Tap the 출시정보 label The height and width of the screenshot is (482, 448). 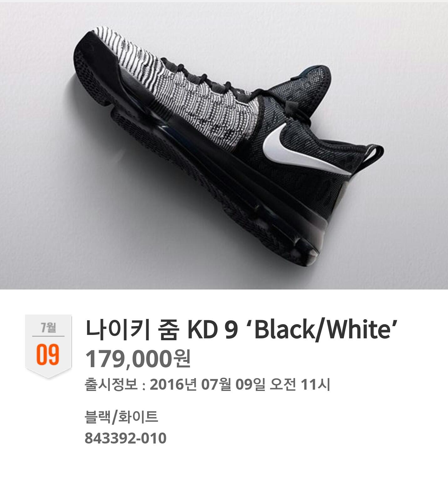pyautogui.click(x=111, y=385)
